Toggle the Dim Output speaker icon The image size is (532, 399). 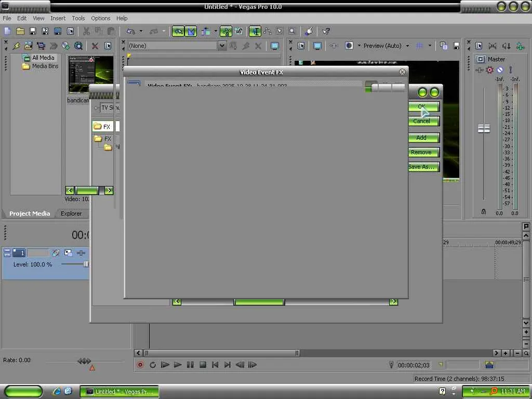(506, 46)
